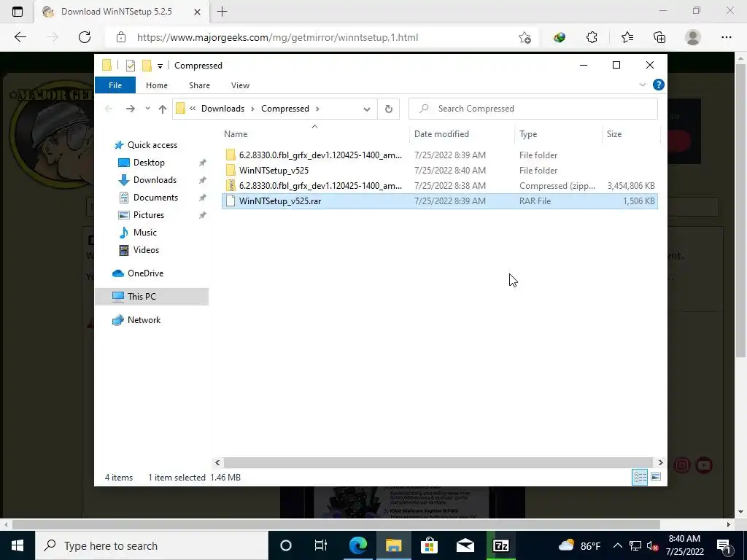Viewport: 747px width, 560px height.
Task: Open the File ribbon tab
Action: click(115, 85)
